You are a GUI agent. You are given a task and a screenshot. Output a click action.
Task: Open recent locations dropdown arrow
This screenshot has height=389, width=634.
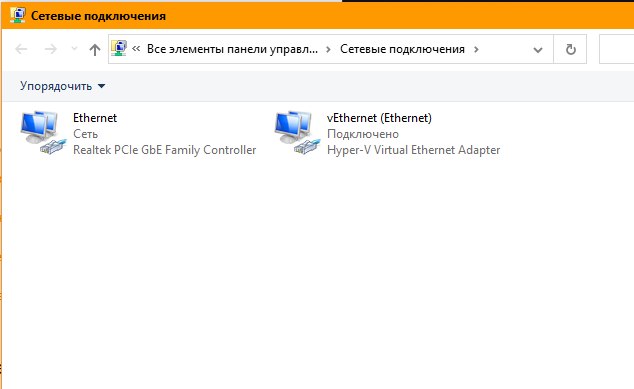click(74, 49)
